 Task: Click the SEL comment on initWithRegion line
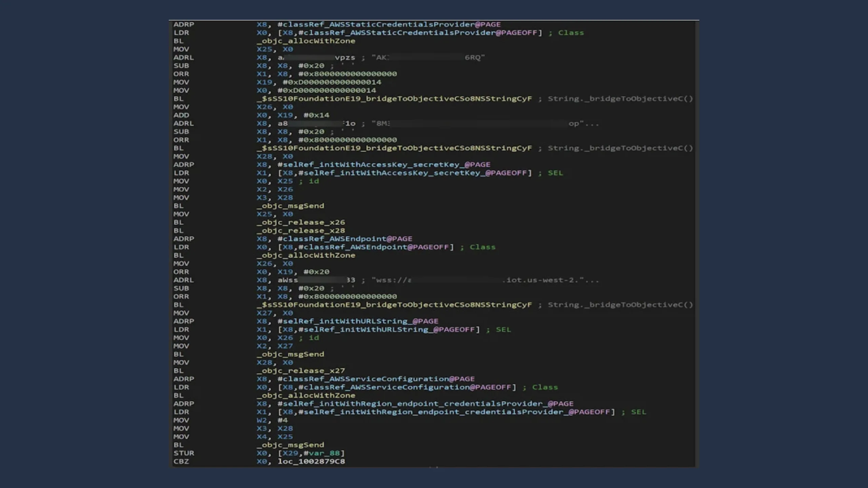[x=638, y=412]
